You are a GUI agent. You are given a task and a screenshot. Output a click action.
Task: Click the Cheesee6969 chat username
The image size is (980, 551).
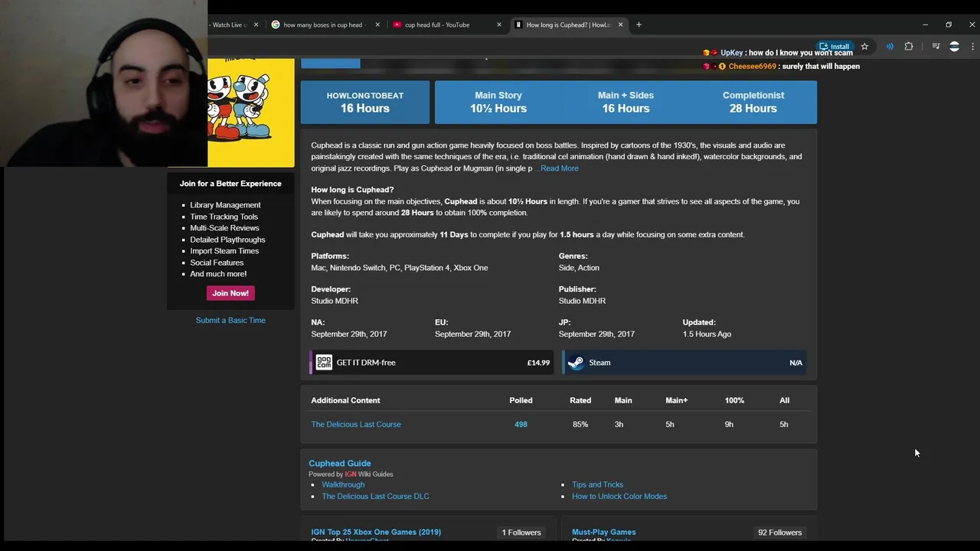(753, 67)
